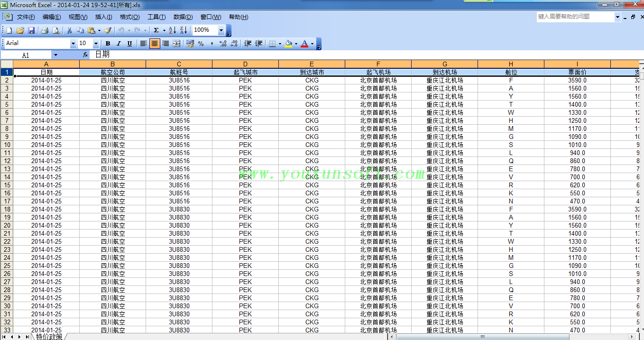Toggle underline formatting
Image resolution: width=644 pixels, height=340 pixels.
click(130, 44)
